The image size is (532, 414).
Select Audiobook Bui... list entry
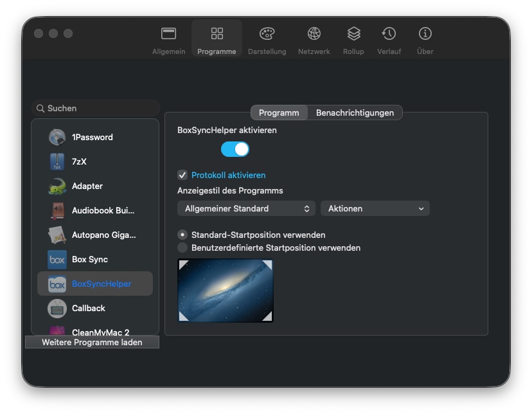click(x=95, y=210)
